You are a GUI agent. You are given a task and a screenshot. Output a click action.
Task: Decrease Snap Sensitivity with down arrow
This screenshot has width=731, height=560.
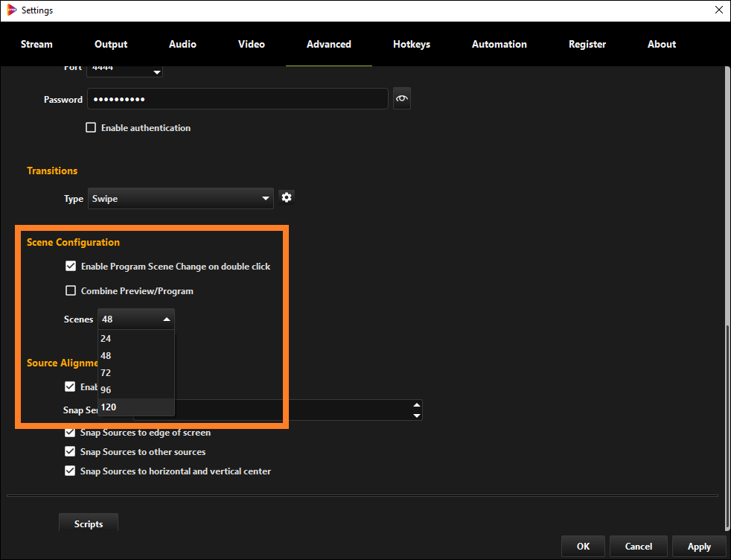tap(417, 416)
